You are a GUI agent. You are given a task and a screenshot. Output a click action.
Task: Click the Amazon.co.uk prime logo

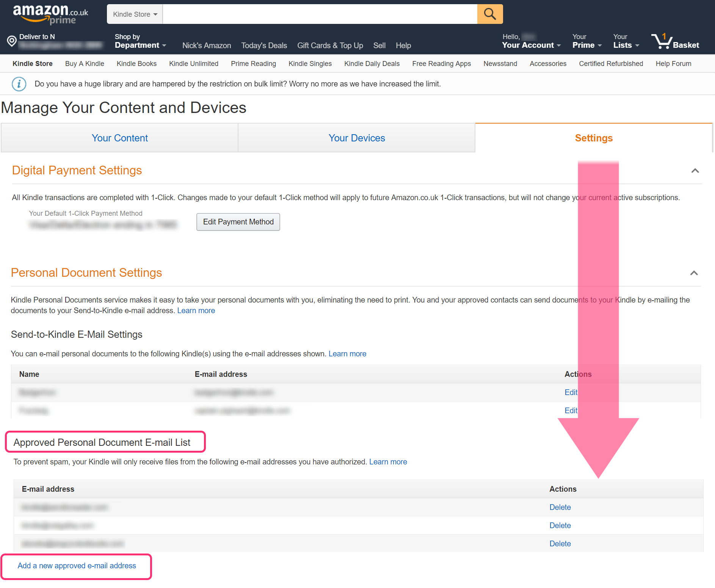[50, 14]
